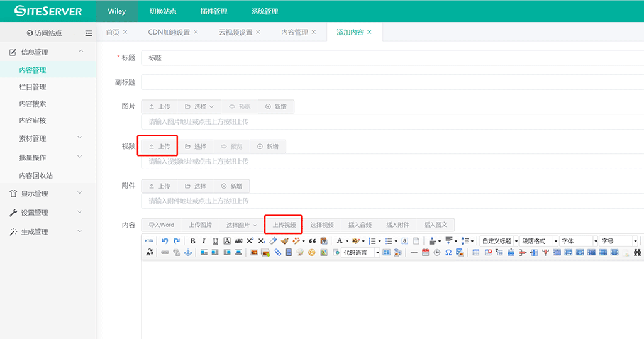
Task: Insert an emoticon with the smiley icon
Action: [x=311, y=252]
